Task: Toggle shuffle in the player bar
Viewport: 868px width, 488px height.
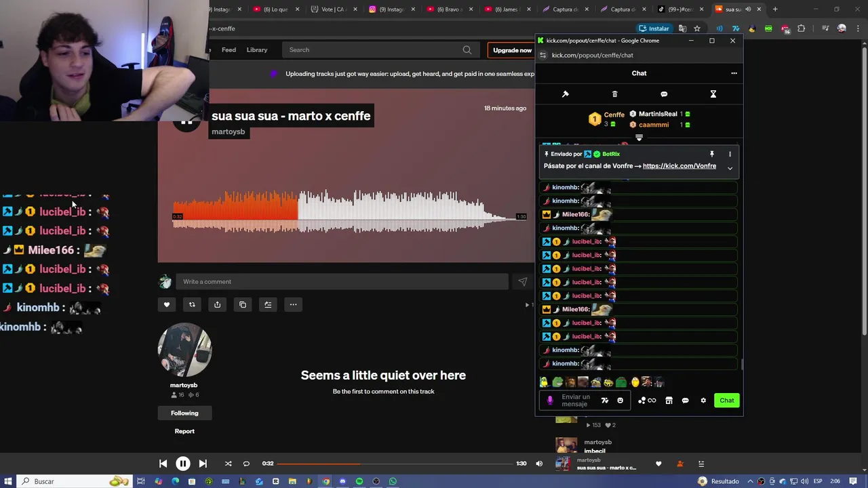Action: [228, 464]
